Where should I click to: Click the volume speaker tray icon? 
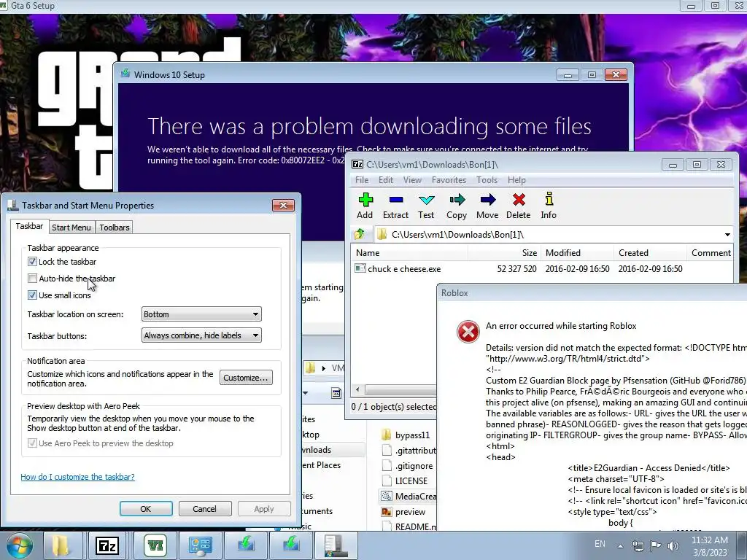[673, 545]
